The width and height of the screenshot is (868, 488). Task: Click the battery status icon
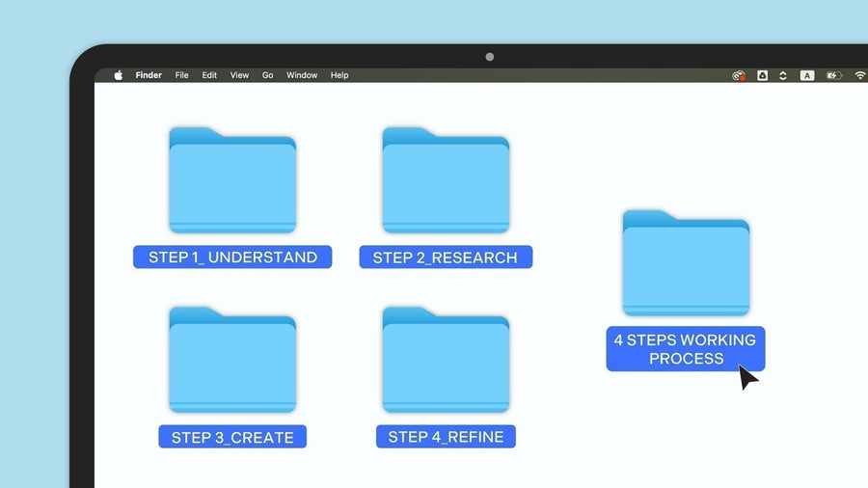pyautogui.click(x=834, y=75)
